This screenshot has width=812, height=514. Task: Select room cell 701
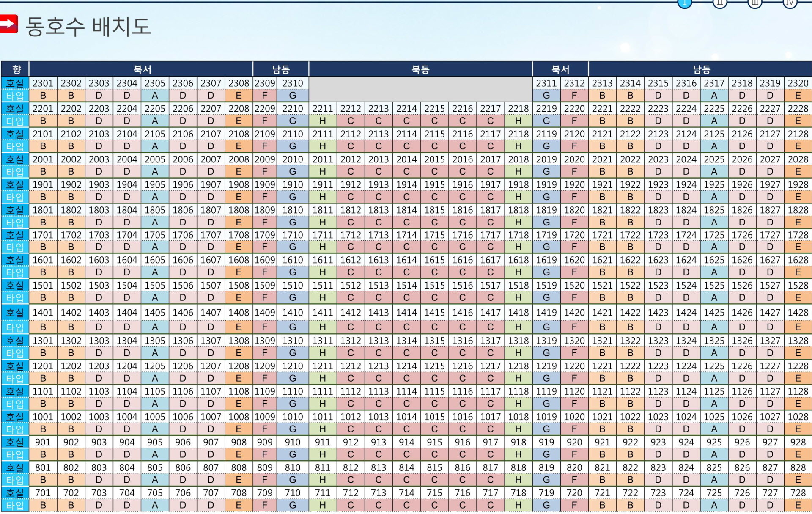[x=43, y=493]
